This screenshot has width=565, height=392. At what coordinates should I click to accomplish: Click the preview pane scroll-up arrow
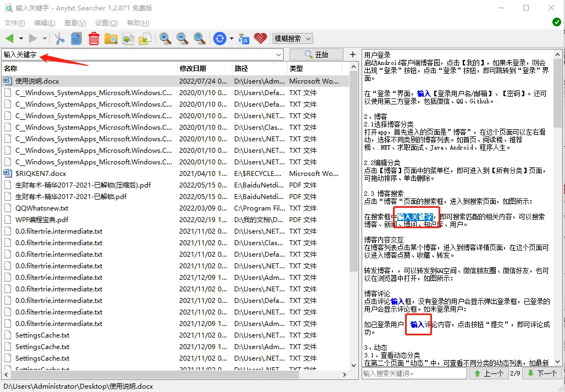[557, 55]
